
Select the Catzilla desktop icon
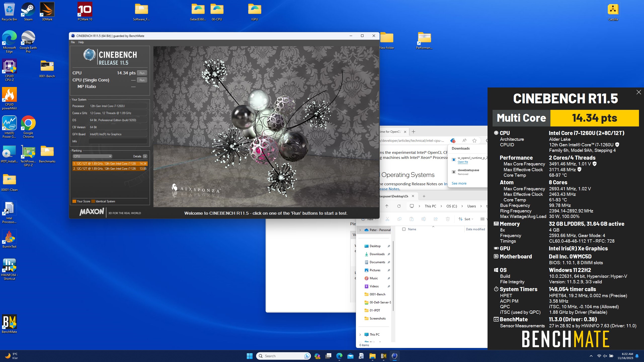[613, 12]
